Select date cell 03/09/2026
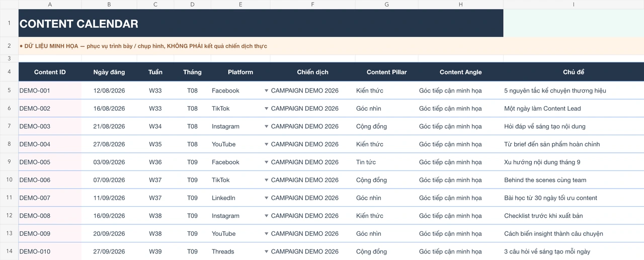644x260 pixels. [109, 162]
